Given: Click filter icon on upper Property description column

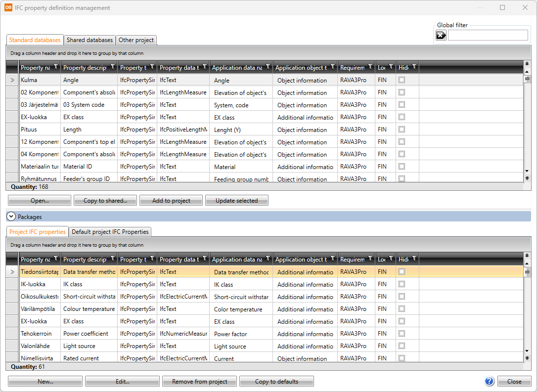Looking at the screenshot, I should [x=113, y=67].
